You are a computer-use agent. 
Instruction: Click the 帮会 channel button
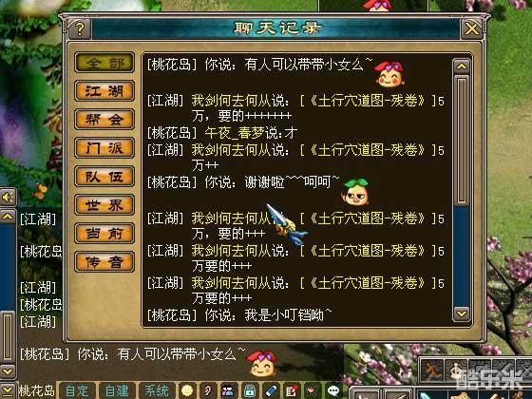click(104, 120)
